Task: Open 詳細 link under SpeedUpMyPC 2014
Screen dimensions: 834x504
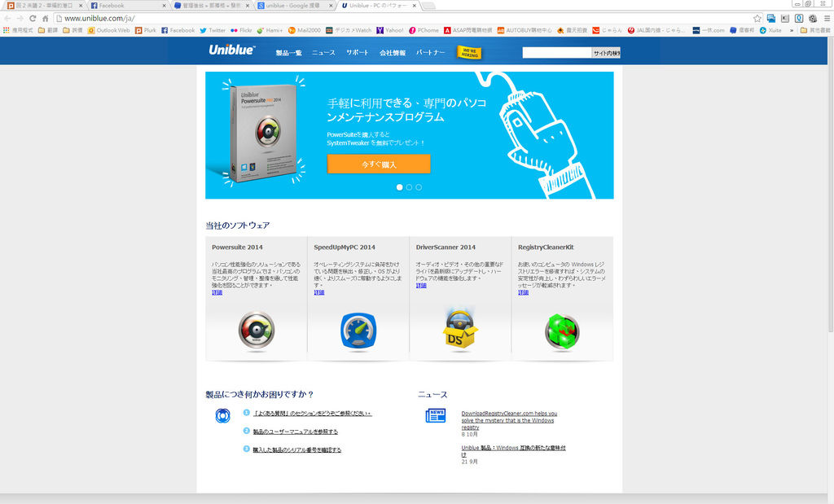Action: [319, 292]
